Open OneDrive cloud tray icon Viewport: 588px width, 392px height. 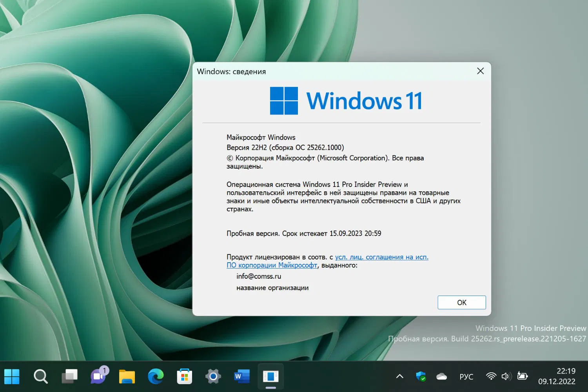click(441, 377)
